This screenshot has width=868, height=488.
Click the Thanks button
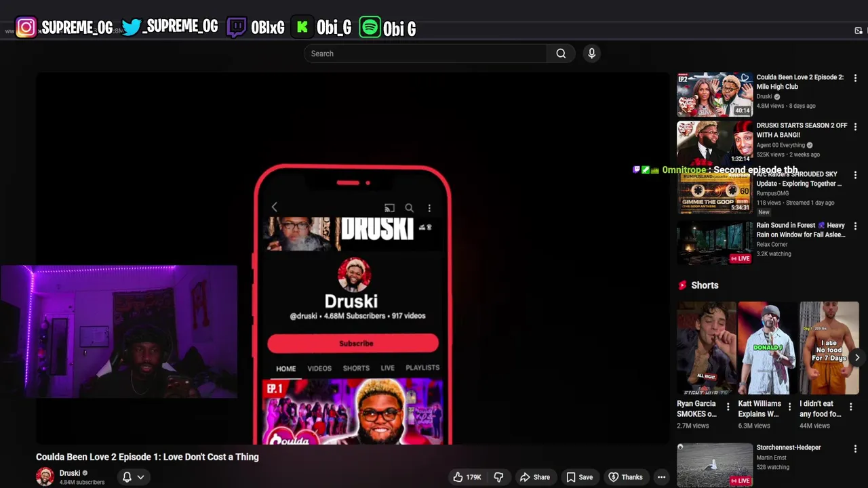point(625,477)
